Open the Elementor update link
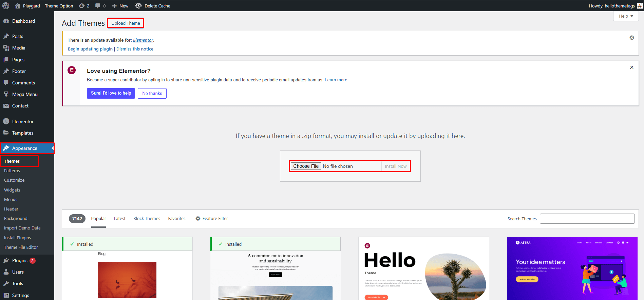Image resolution: width=644 pixels, height=300 pixels. coord(143,40)
